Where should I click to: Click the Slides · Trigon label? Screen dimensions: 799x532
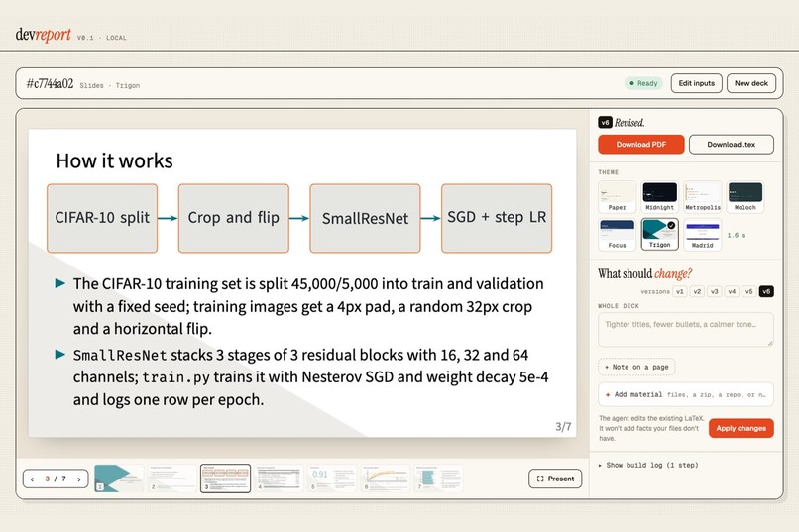click(x=110, y=85)
